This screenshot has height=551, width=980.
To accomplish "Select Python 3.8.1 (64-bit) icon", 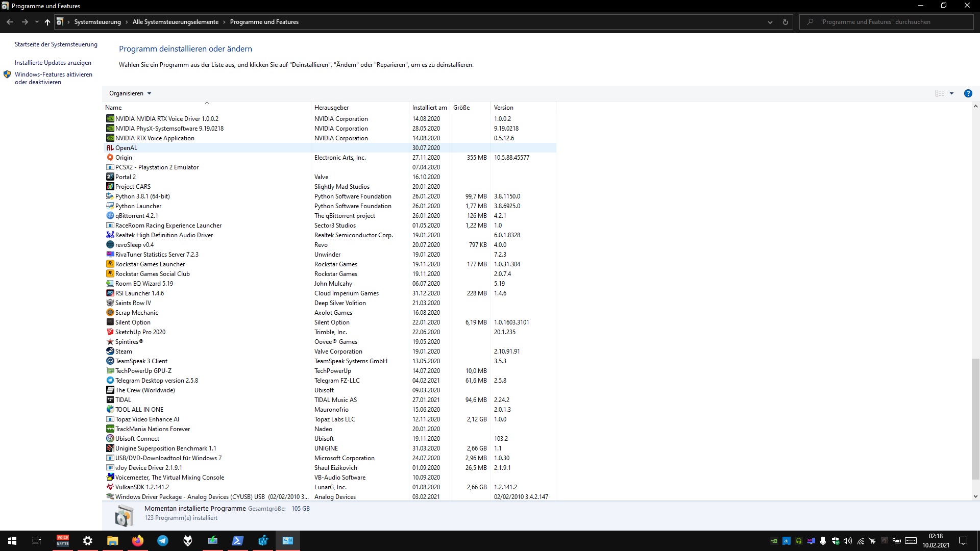I will tap(110, 196).
